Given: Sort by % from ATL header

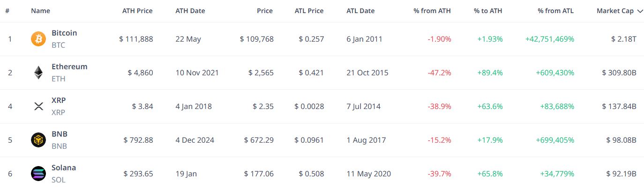Looking at the screenshot, I should tap(556, 11).
